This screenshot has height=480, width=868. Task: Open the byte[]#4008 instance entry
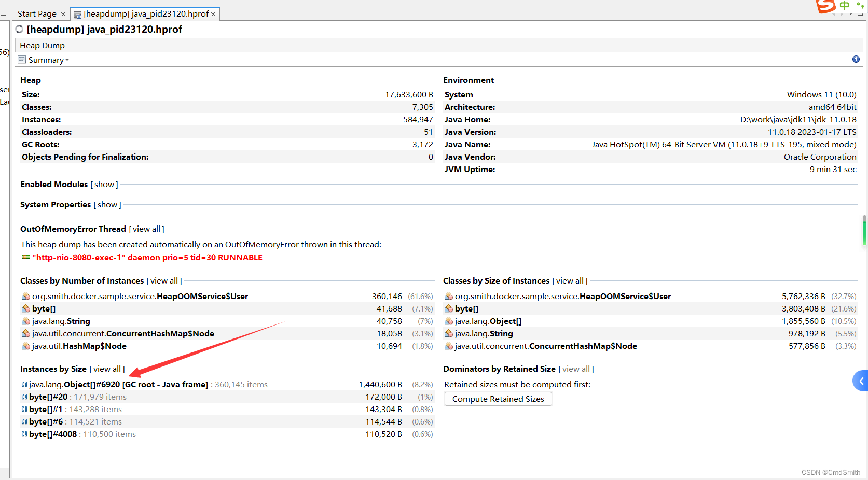[x=53, y=434]
